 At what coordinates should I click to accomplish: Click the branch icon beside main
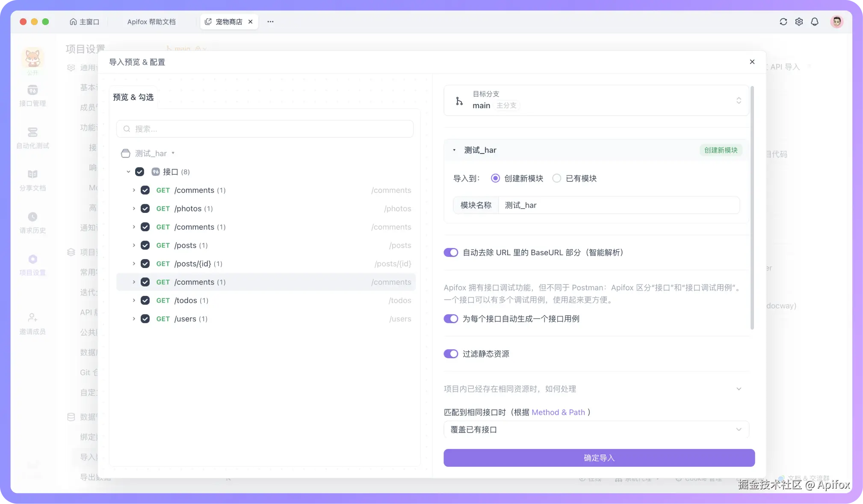click(x=459, y=101)
